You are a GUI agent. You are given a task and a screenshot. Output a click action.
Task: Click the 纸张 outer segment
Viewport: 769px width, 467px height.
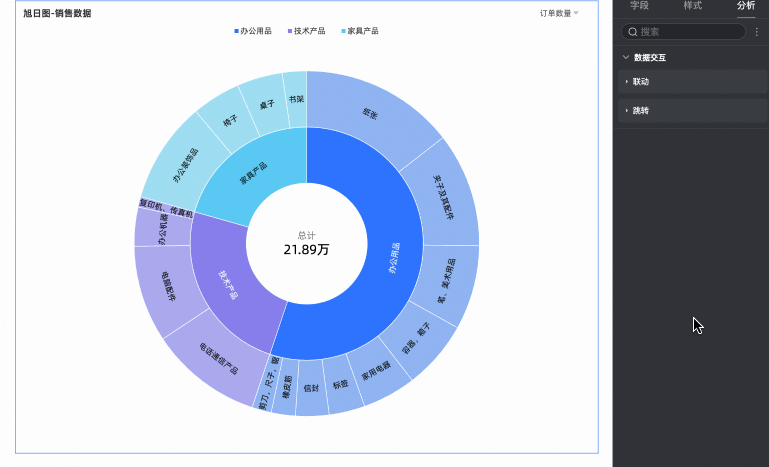point(370,114)
